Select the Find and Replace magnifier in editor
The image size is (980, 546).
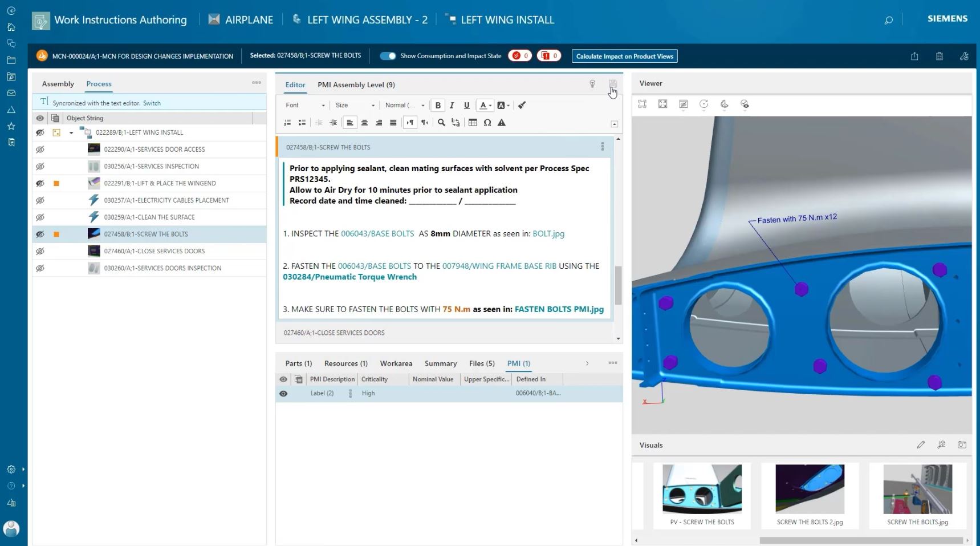[x=441, y=123]
